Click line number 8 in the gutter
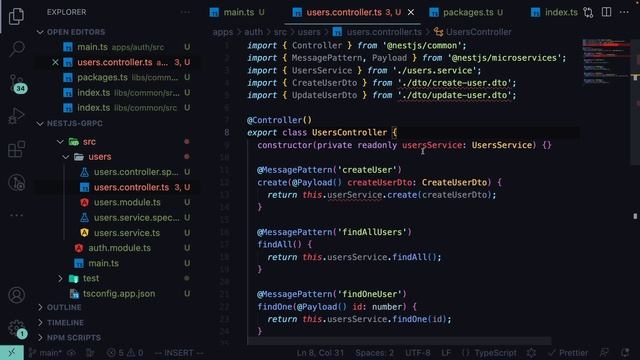The image size is (640, 360). tap(227, 133)
